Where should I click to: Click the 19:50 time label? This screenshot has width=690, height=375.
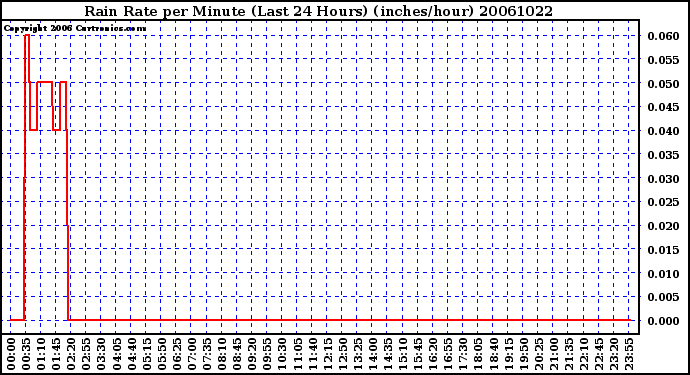point(523,354)
